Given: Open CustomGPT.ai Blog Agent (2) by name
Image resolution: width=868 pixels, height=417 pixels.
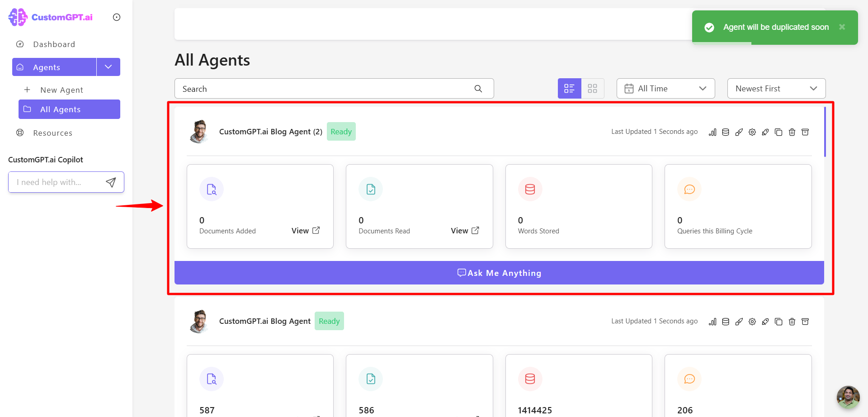Looking at the screenshot, I should click(271, 132).
